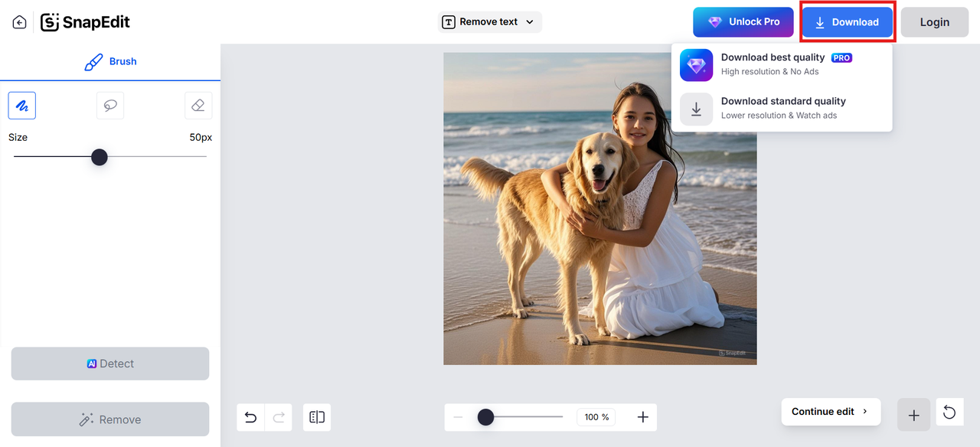
Task: Switch to the Brush tab
Action: click(x=110, y=62)
